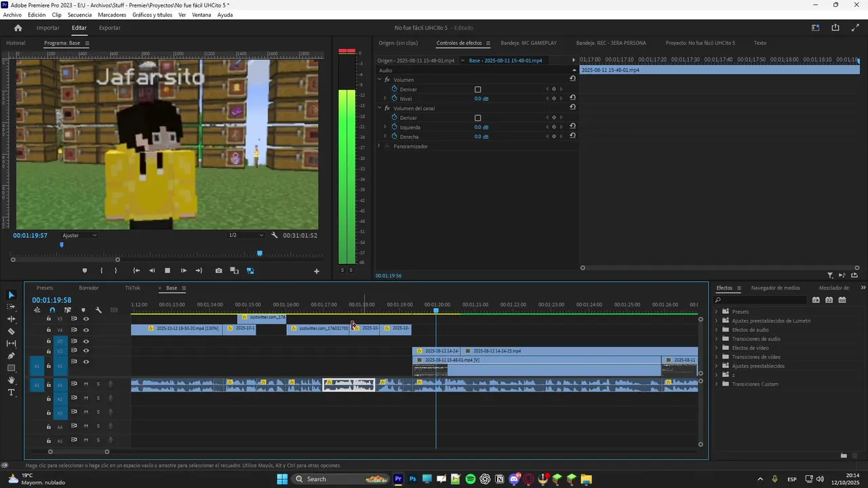Open Program monitor button editor plus
Image resolution: width=868 pixels, height=488 pixels.
click(316, 271)
